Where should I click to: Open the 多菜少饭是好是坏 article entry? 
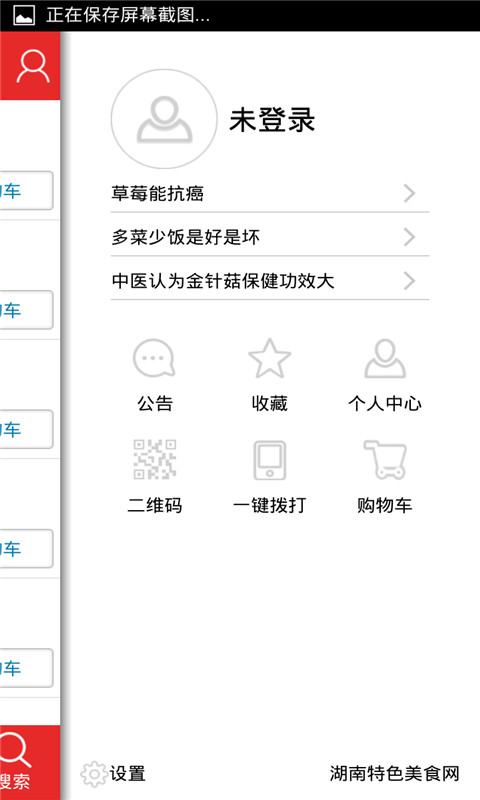pyautogui.click(x=270, y=237)
